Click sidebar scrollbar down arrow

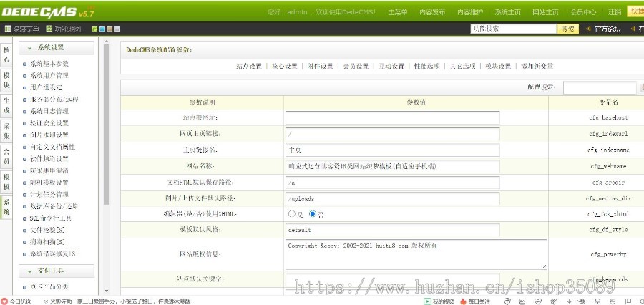[x=107, y=291]
